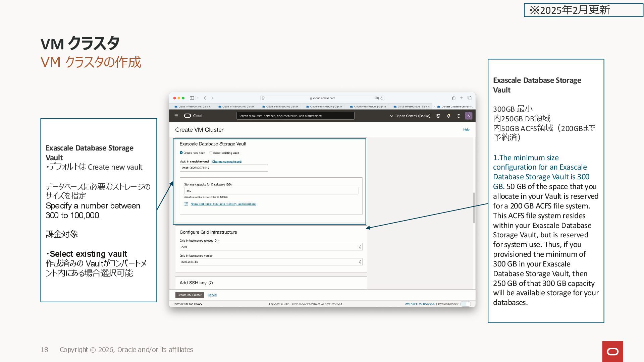
Task: Select the Select existing vault radio button
Action: pyautogui.click(x=211, y=153)
